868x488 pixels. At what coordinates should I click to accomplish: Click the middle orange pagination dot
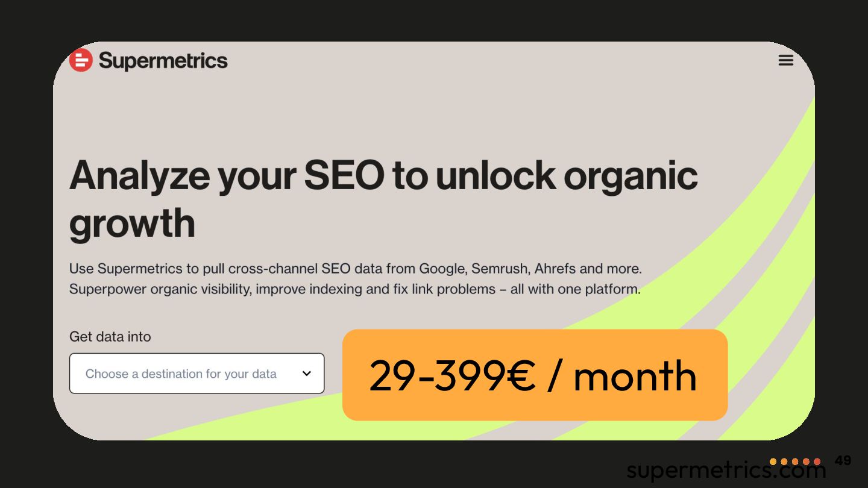[x=795, y=461]
